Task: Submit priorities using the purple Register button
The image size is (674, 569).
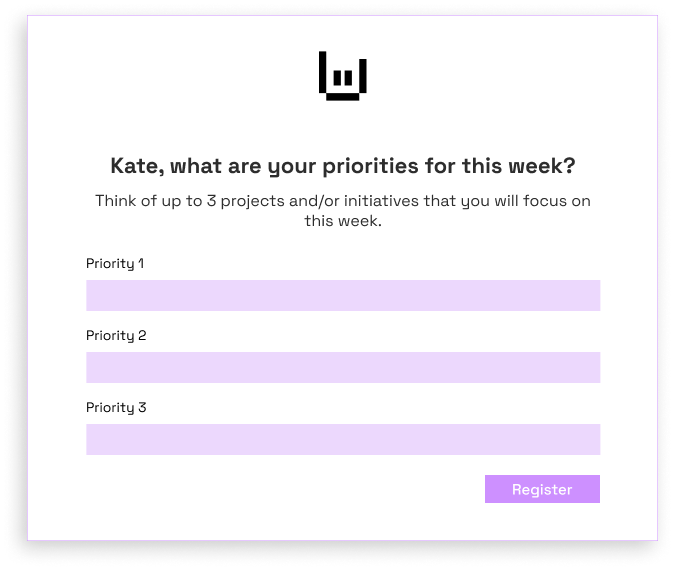Action: pyautogui.click(x=542, y=489)
